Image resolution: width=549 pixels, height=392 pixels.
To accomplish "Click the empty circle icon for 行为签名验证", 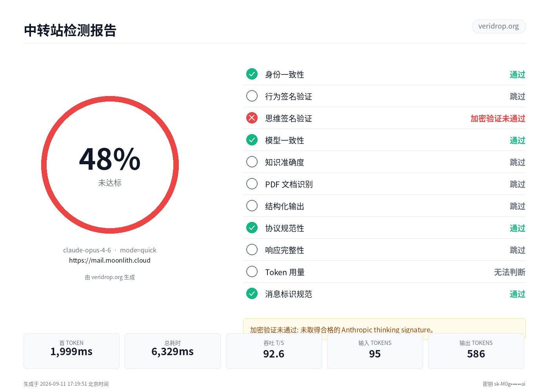I will pyautogui.click(x=252, y=96).
